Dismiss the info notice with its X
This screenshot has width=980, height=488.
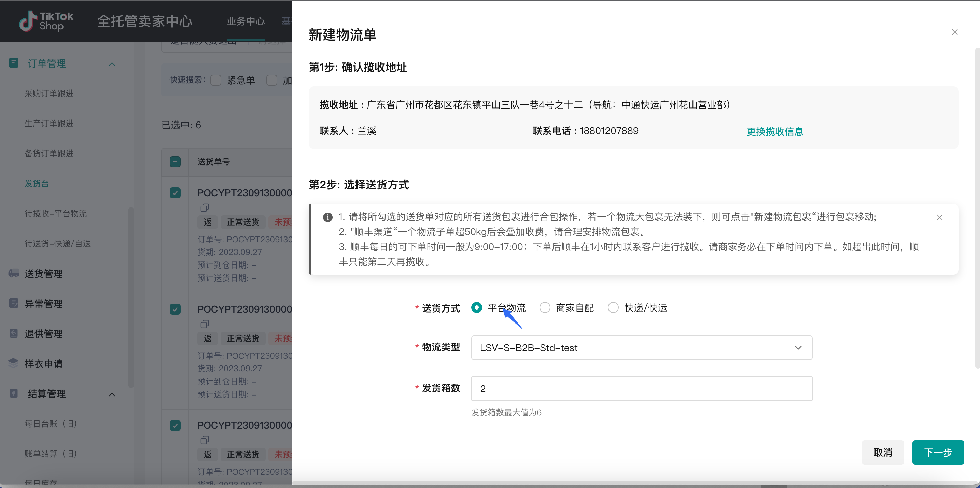coord(939,217)
